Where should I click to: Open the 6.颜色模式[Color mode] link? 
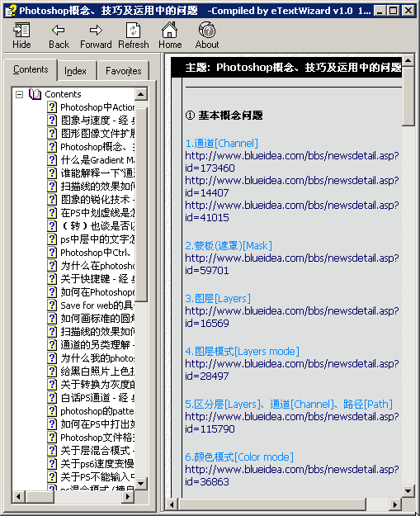239,457
